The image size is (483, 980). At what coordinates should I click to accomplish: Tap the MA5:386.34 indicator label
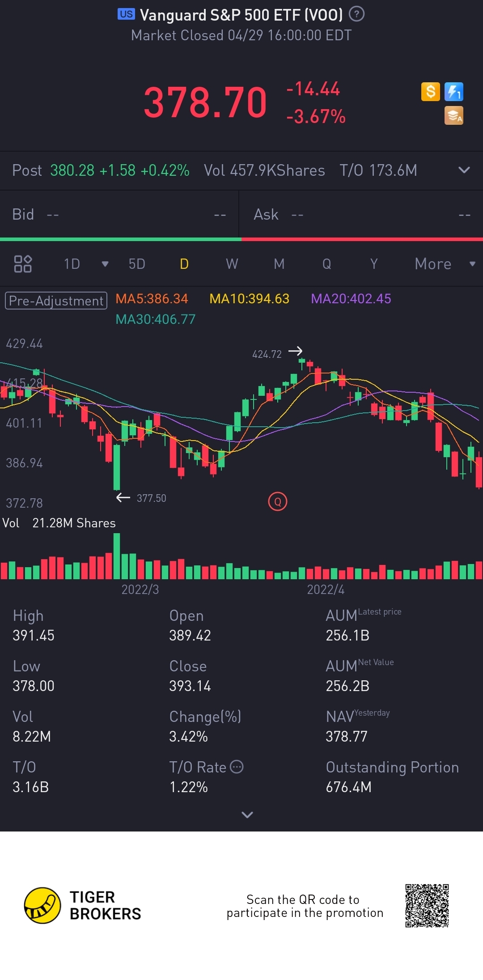(152, 299)
